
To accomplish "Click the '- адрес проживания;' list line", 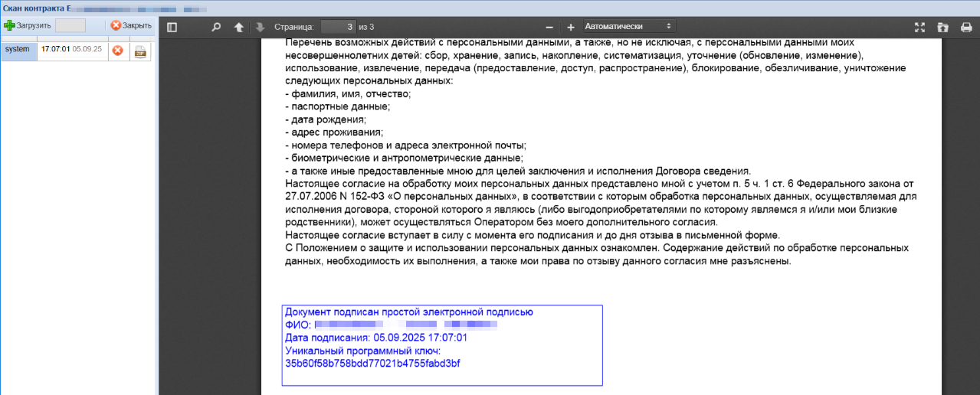I will [333, 132].
